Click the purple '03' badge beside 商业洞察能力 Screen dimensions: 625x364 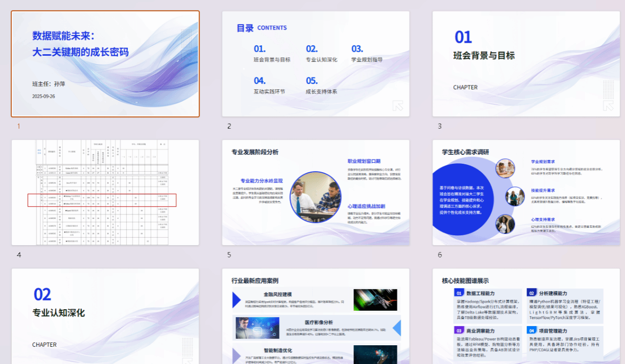(x=459, y=330)
